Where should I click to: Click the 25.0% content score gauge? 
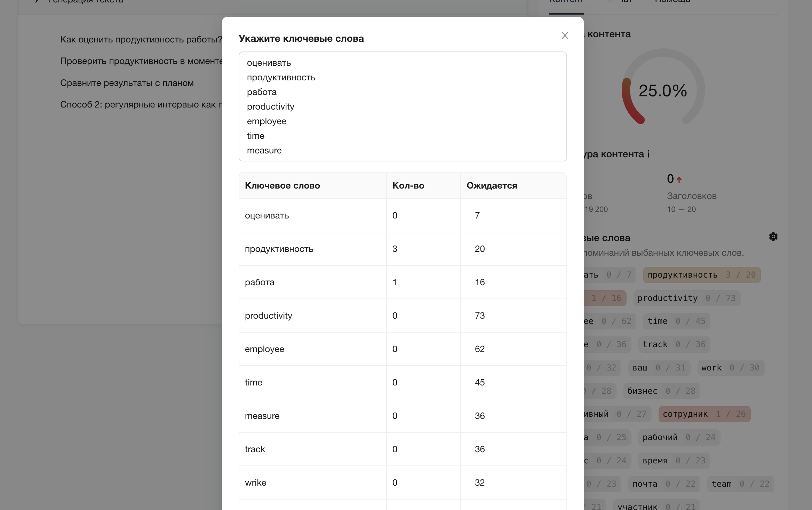tap(663, 91)
